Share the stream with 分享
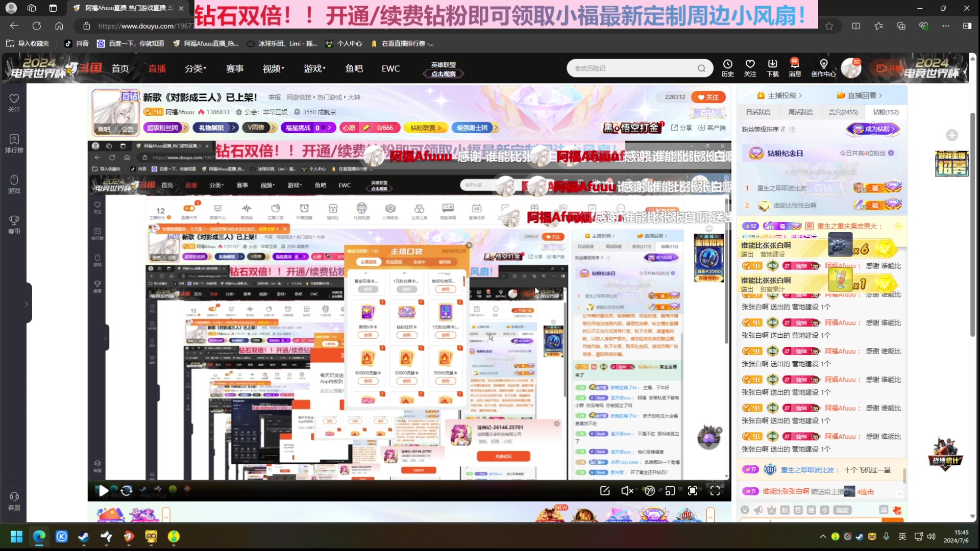Screen dimensions: 980x551 click(682, 128)
